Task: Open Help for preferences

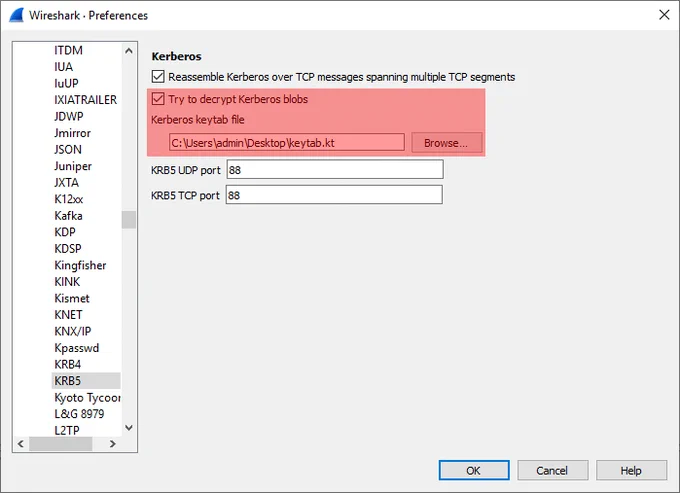Action: pyautogui.click(x=631, y=470)
